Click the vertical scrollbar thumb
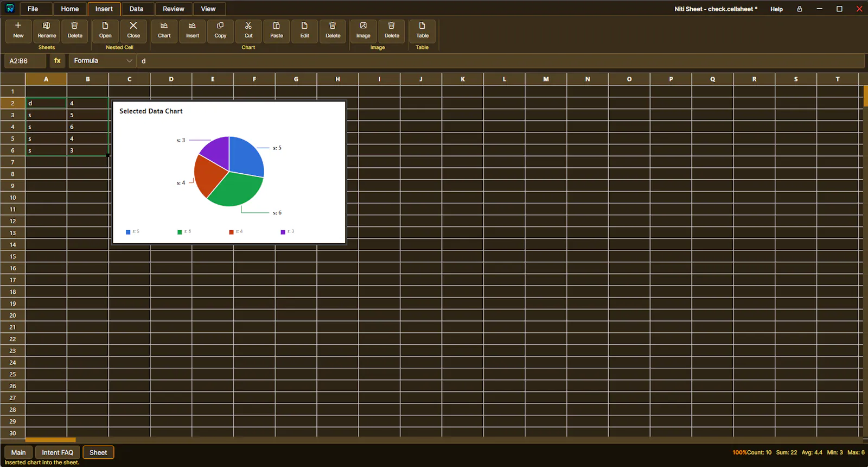 (x=865, y=96)
